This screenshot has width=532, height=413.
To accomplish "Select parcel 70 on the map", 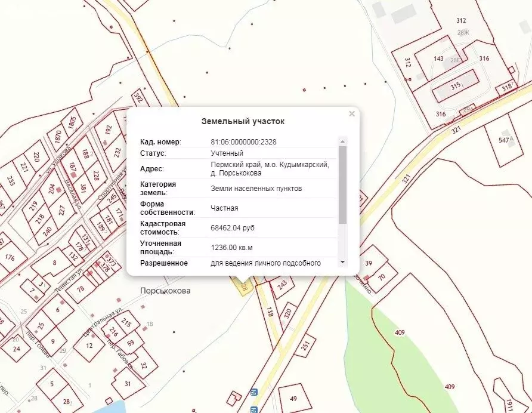I will click(382, 277).
